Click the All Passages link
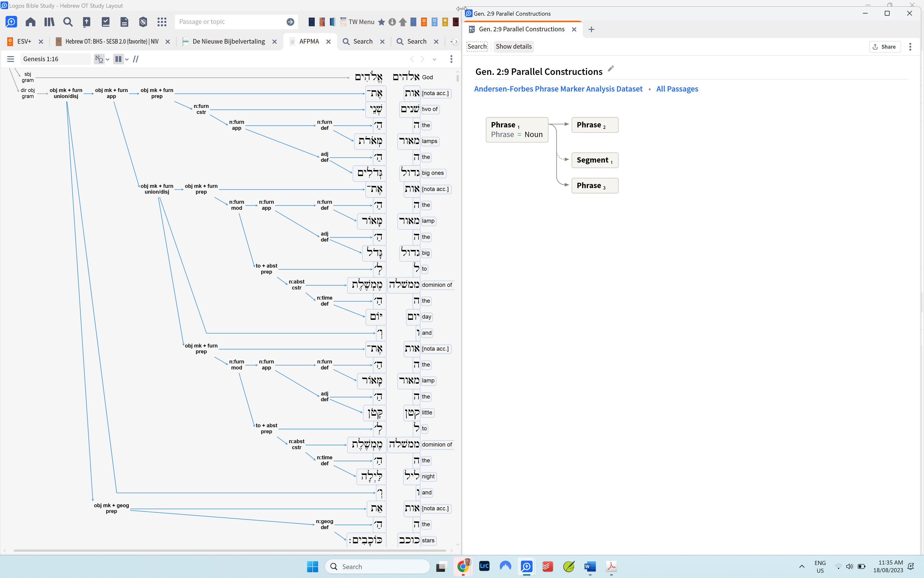 (677, 89)
